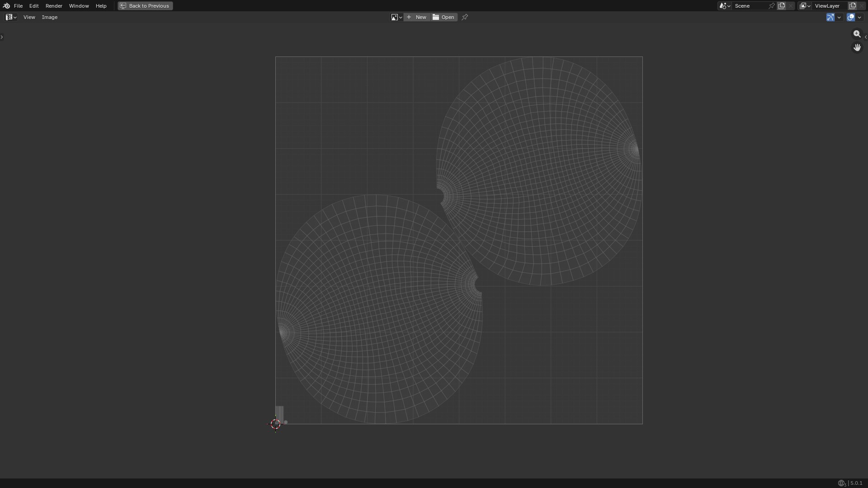Open the View menu in image editor
Screen dimensions: 868x488
[29, 17]
